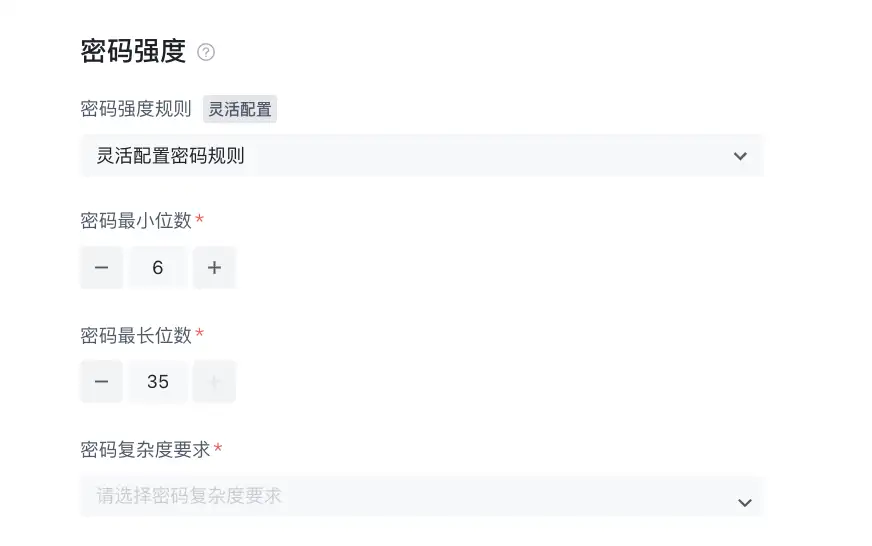Decrease 密码最小位数 with the minus button
The image size is (872, 546).
[x=101, y=267]
